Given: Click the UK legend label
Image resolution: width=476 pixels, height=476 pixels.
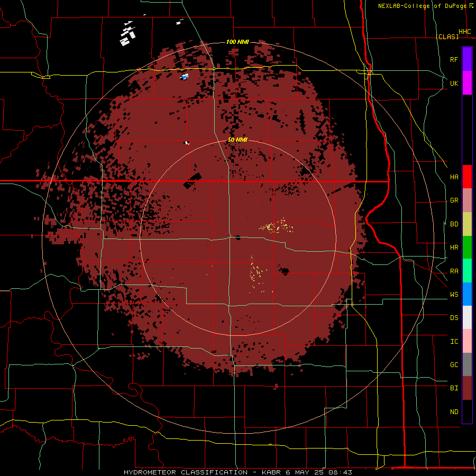Looking at the screenshot, I should click(x=454, y=83).
